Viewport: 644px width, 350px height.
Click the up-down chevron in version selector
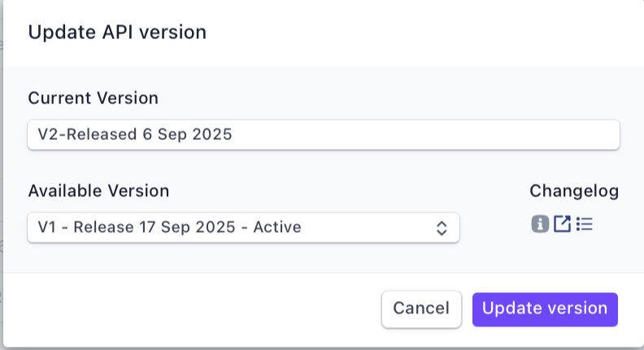tap(442, 228)
